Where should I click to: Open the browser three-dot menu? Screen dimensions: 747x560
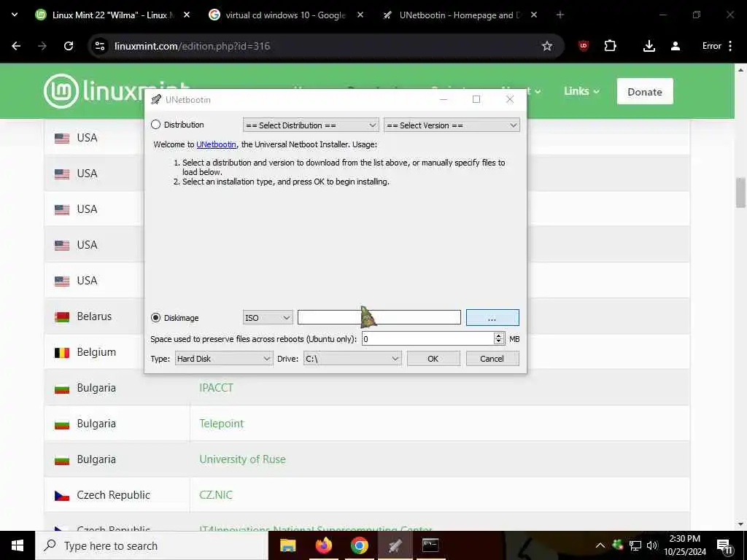click(x=730, y=46)
